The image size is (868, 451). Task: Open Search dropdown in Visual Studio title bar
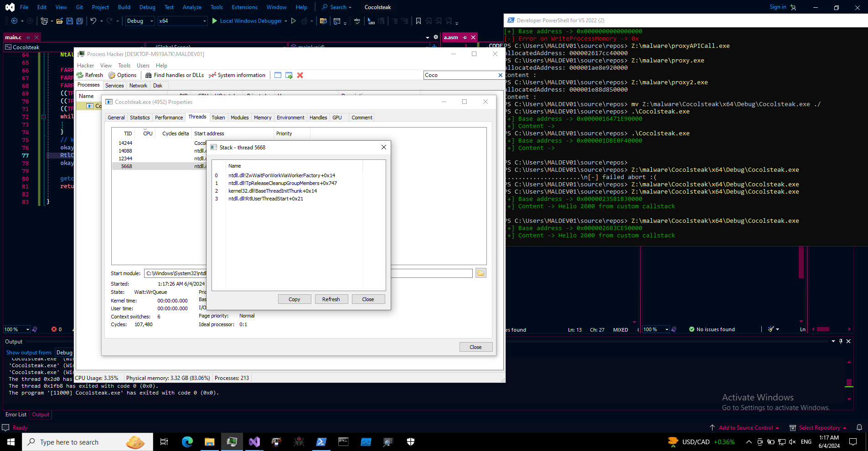tap(337, 7)
